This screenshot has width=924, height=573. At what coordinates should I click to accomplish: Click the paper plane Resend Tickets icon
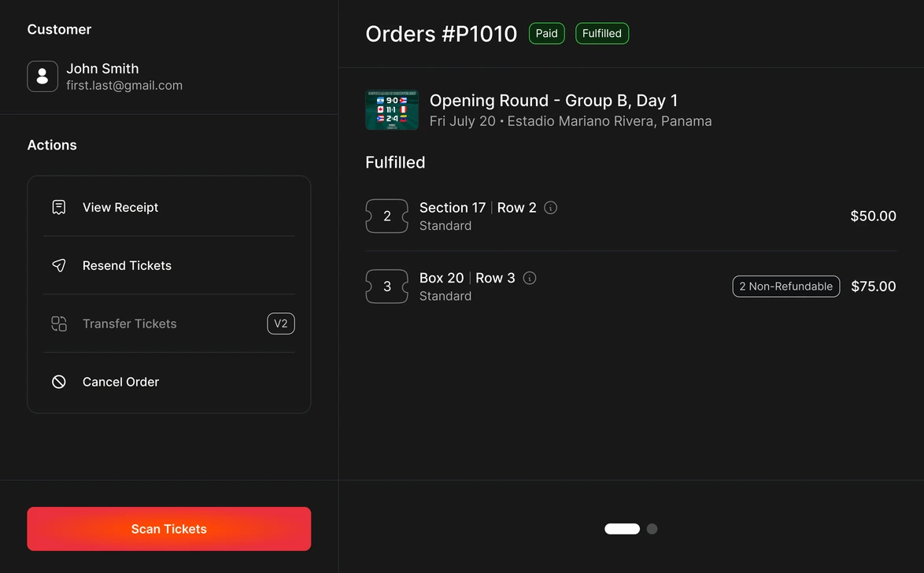[59, 265]
